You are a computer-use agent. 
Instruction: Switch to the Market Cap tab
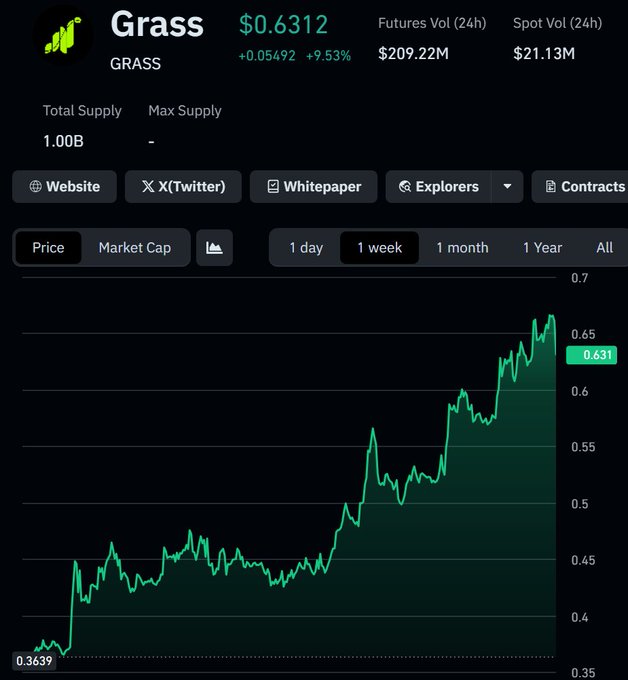[135, 248]
